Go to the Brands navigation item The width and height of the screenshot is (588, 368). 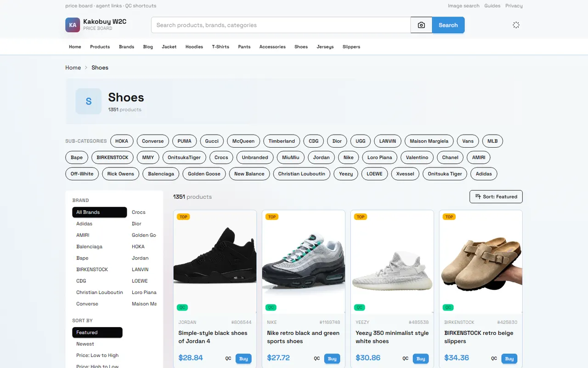point(126,47)
